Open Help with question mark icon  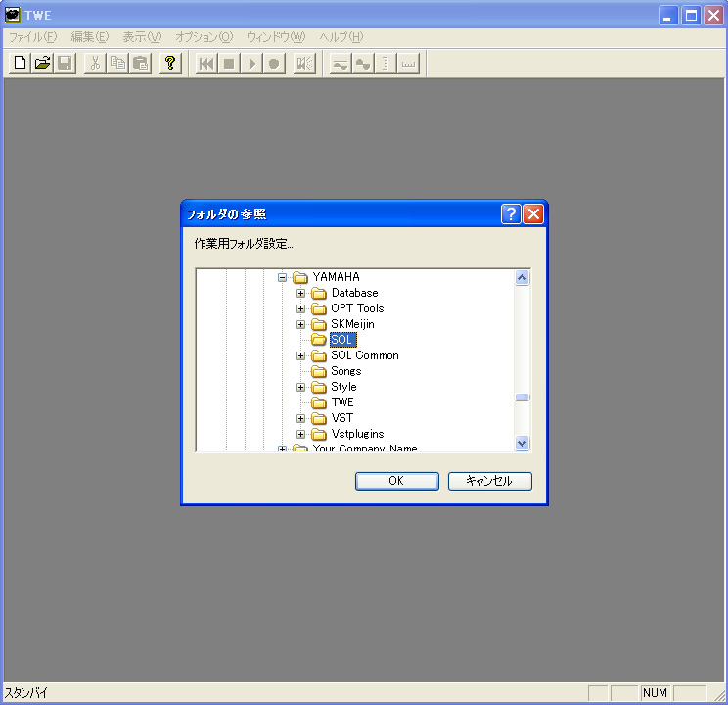click(170, 63)
